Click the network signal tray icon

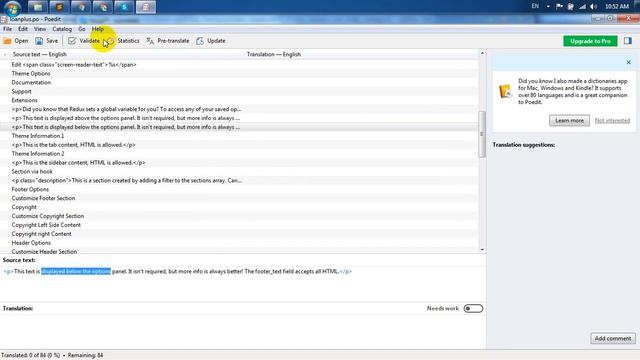(582, 7)
